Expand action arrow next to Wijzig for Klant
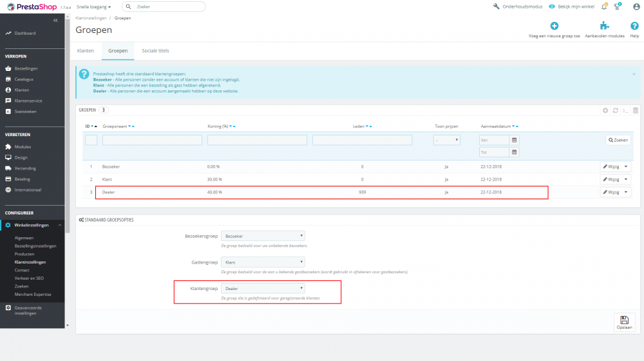 click(x=626, y=179)
